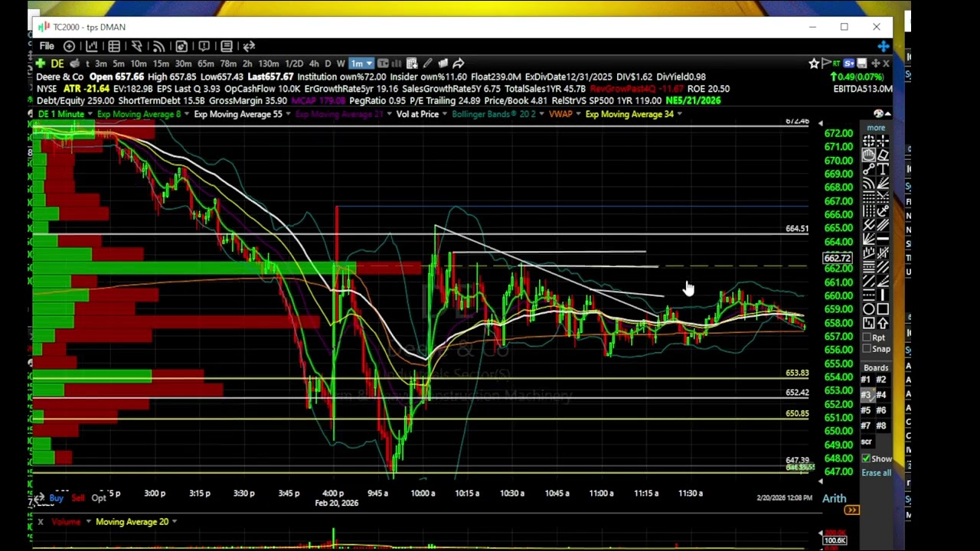Click the 650.85 price level label

pos(797,414)
